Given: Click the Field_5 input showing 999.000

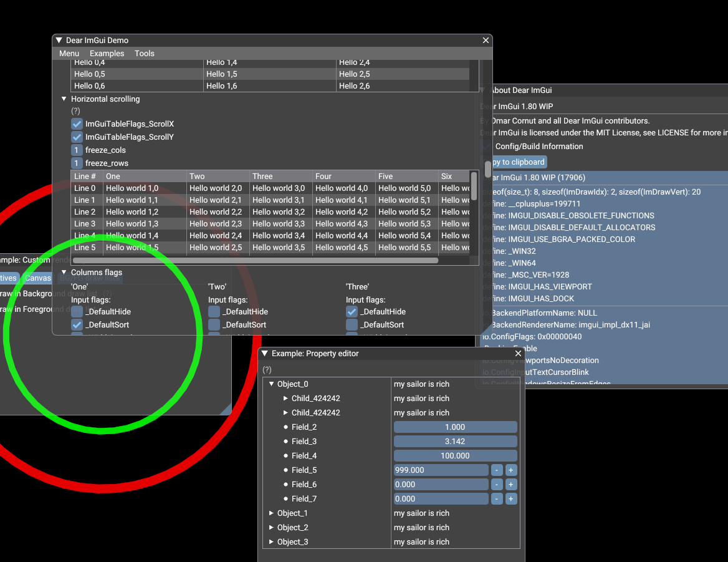Looking at the screenshot, I should pos(441,470).
